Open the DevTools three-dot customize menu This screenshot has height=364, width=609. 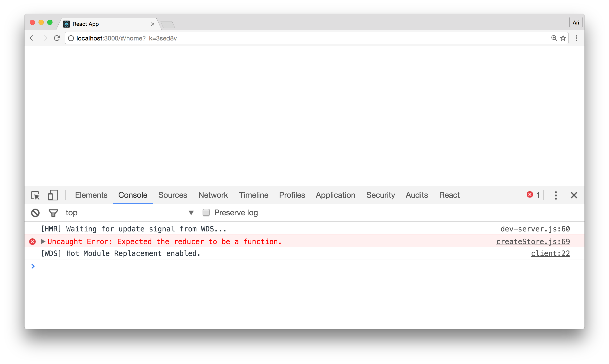[x=556, y=195]
